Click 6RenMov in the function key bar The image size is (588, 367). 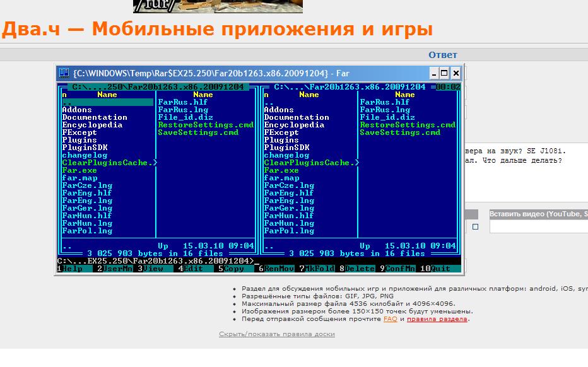pos(277,269)
